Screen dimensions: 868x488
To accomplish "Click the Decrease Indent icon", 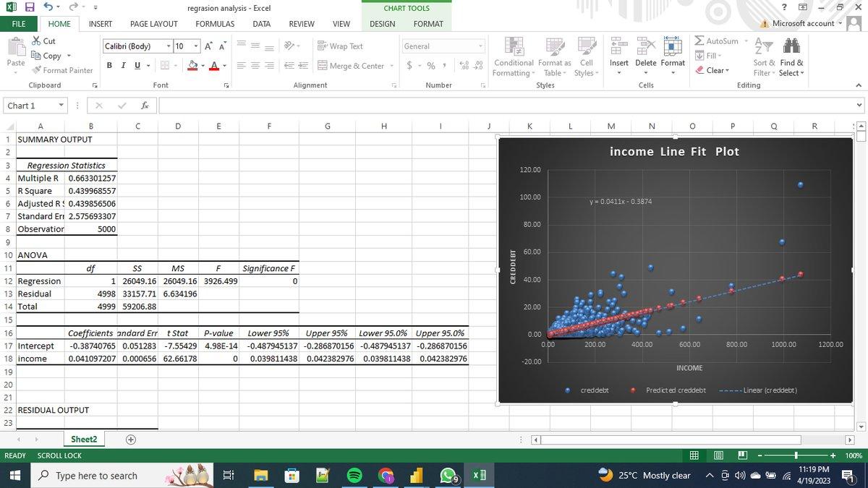I will click(x=288, y=66).
